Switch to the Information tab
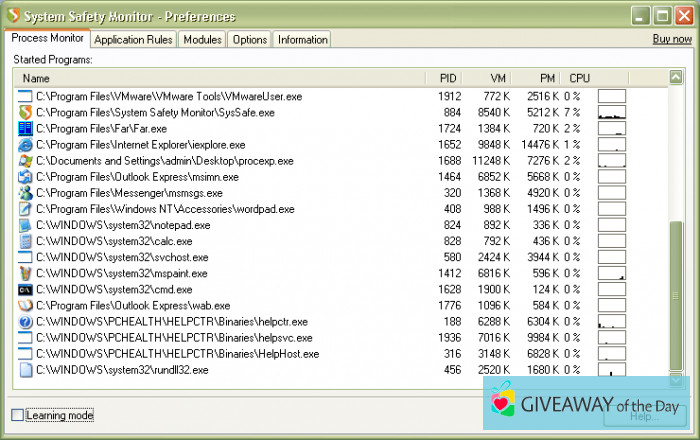 (302, 40)
